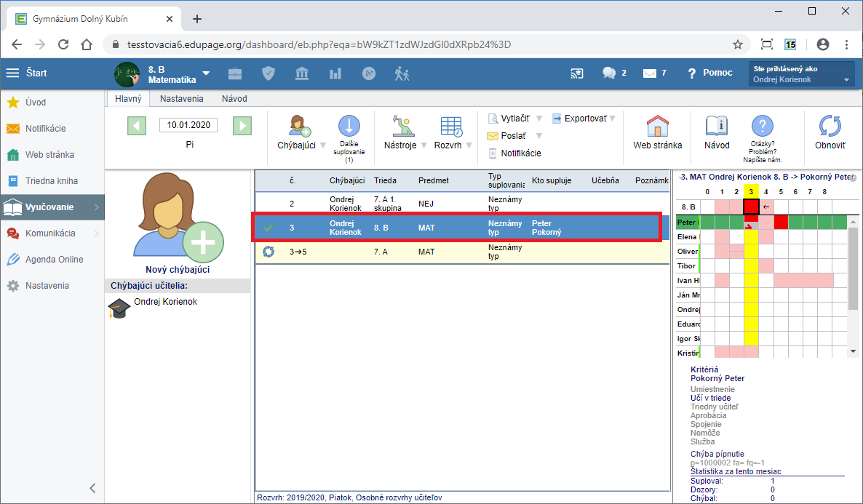863x504 pixels.
Task: Open the mail envelope icon in header
Action: [650, 73]
